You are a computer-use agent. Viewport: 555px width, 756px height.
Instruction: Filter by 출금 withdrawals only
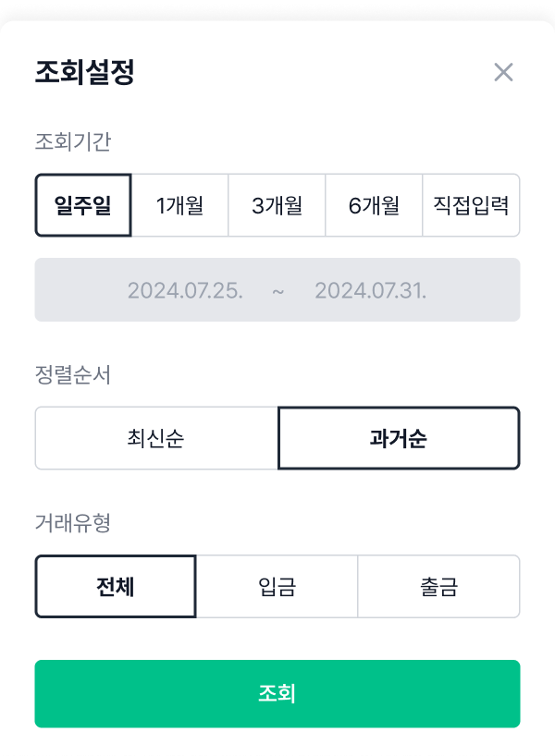pos(438,585)
